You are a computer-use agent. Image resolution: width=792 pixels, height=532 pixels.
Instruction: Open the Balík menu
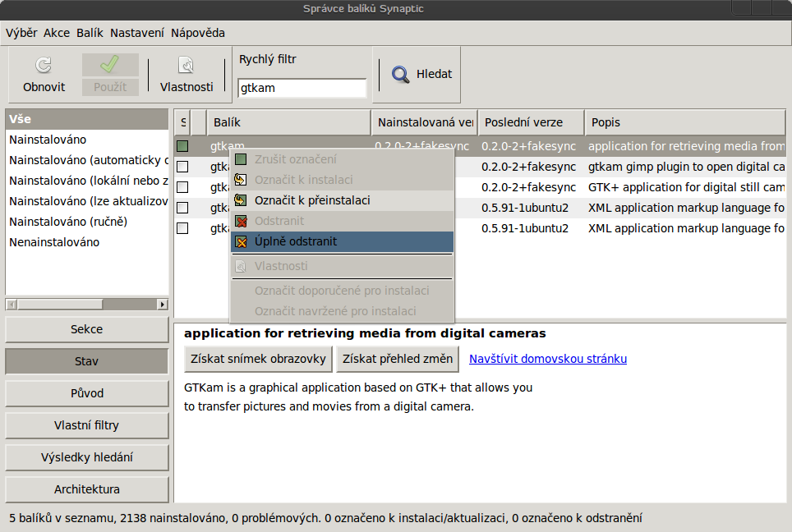(90, 33)
